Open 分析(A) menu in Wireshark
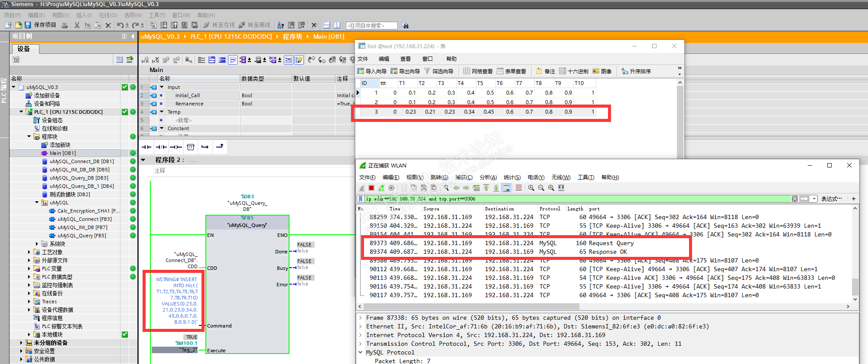868x364 pixels. 488,177
